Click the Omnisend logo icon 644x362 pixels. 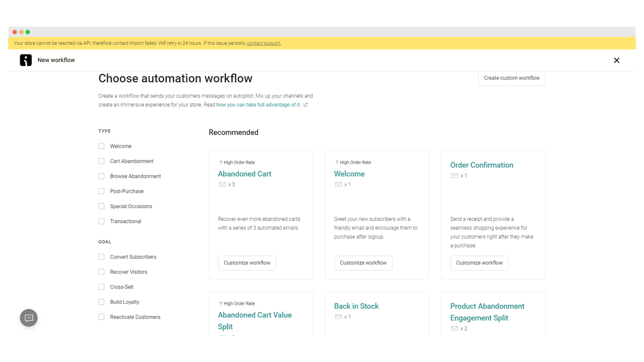pos(26,60)
